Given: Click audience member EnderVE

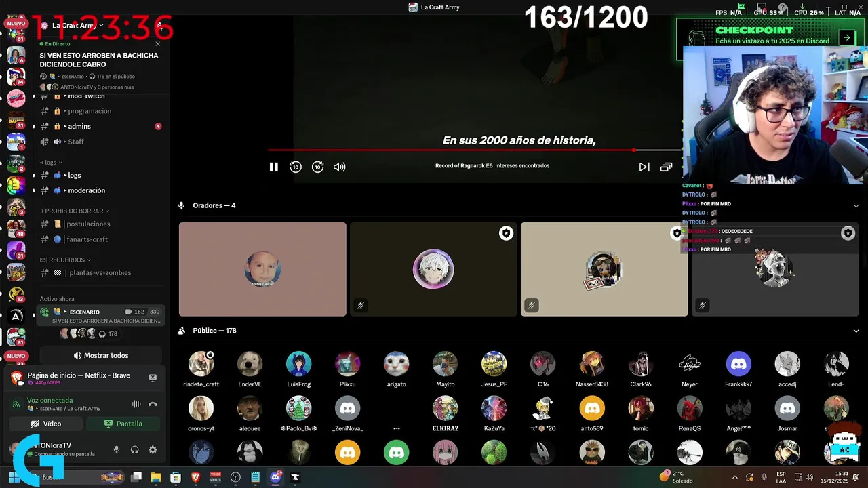Looking at the screenshot, I should click(250, 369).
